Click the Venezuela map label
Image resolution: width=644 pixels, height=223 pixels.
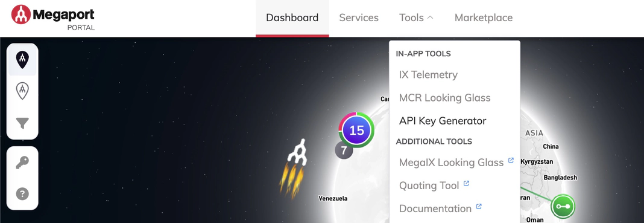point(333,198)
